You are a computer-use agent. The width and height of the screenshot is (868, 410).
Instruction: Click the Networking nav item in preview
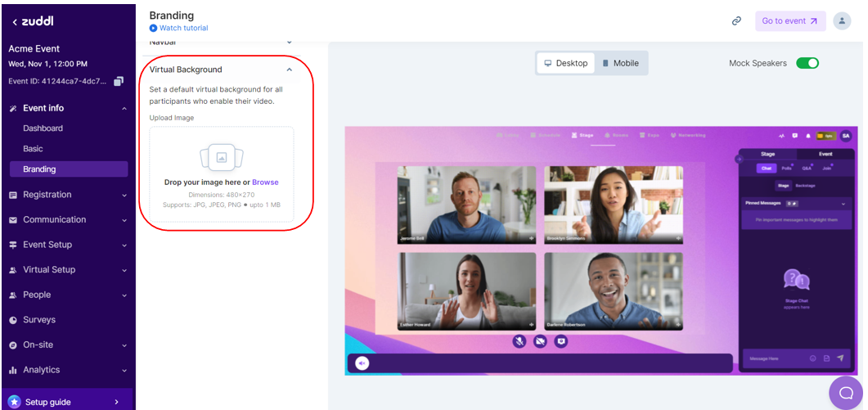tap(688, 135)
